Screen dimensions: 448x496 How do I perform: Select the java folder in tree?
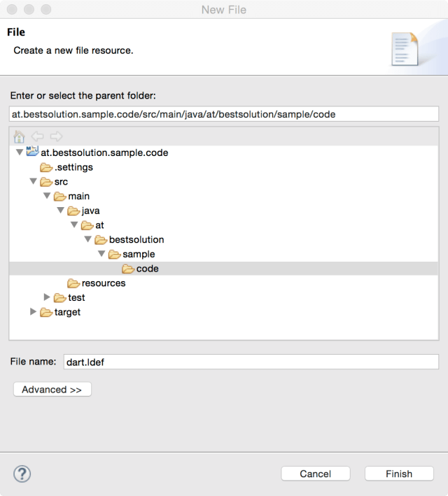(x=92, y=211)
